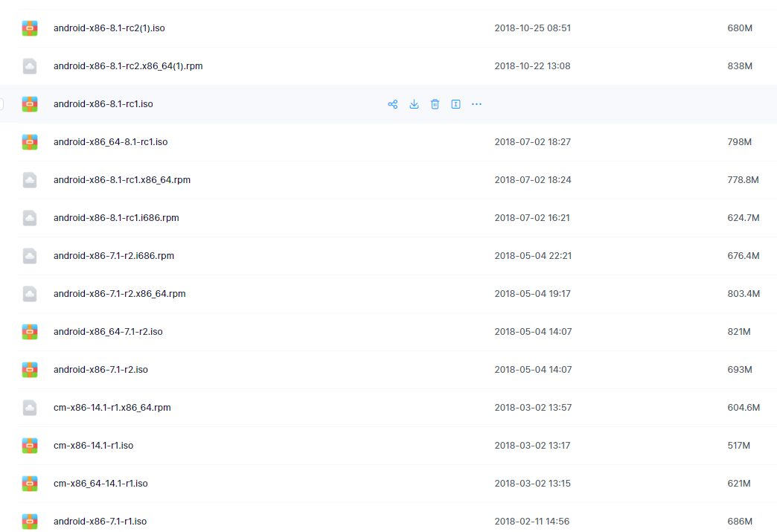The width and height of the screenshot is (777, 532).
Task: Click size value 621M
Action: pyautogui.click(x=739, y=484)
